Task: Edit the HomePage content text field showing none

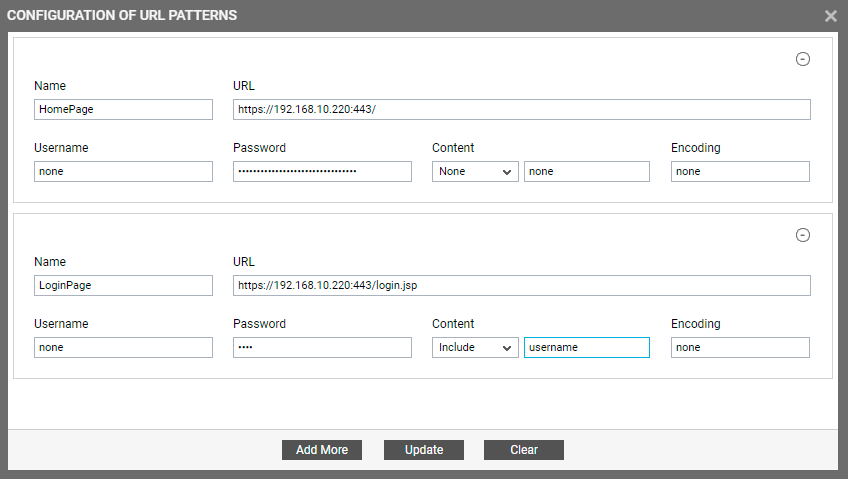Action: point(587,171)
